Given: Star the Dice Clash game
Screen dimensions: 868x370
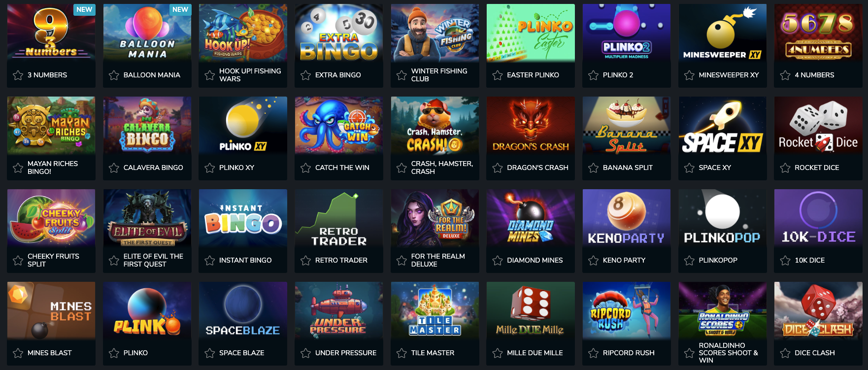Looking at the screenshot, I should coord(785,353).
